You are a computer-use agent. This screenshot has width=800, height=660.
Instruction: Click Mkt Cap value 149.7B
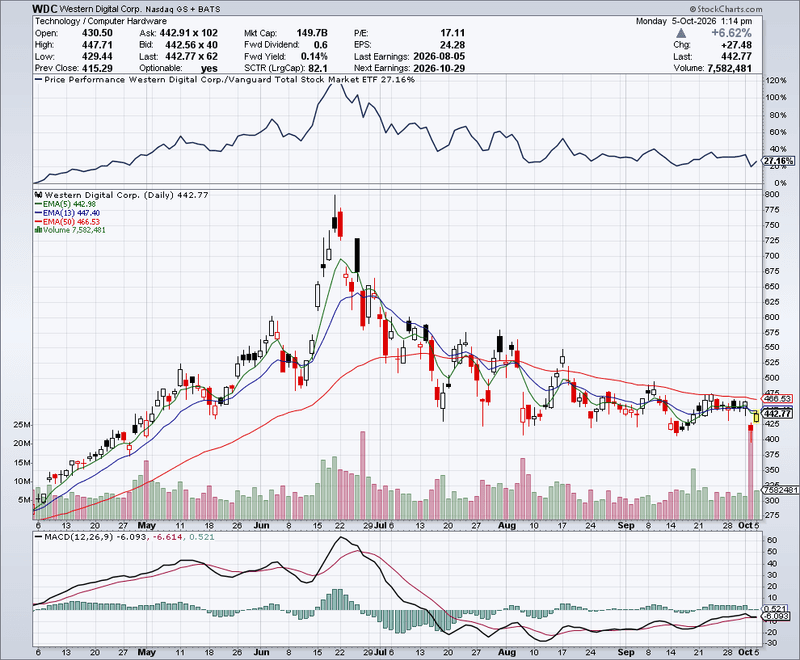coord(312,33)
